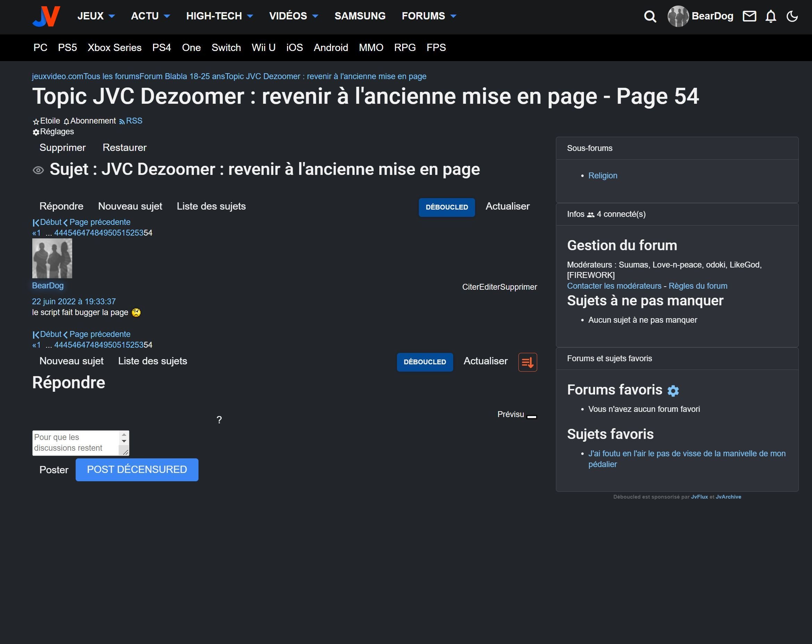This screenshot has height=644, width=812.
Task: Open Règles du forum link
Action: 697,286
